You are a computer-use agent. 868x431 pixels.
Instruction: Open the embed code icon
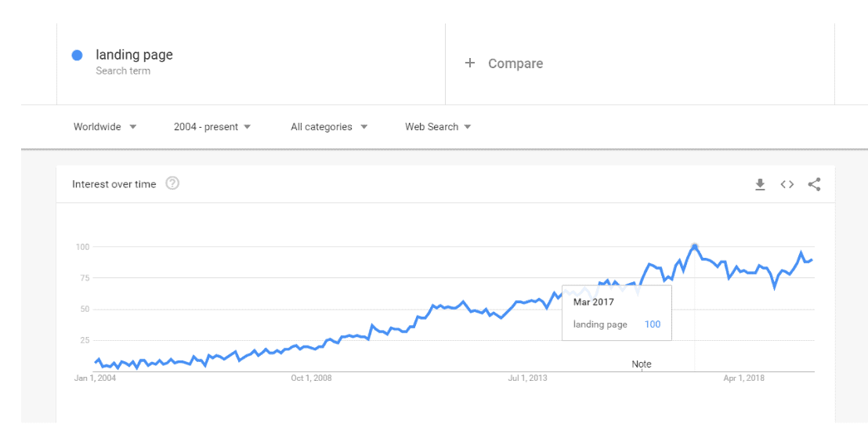(x=787, y=184)
